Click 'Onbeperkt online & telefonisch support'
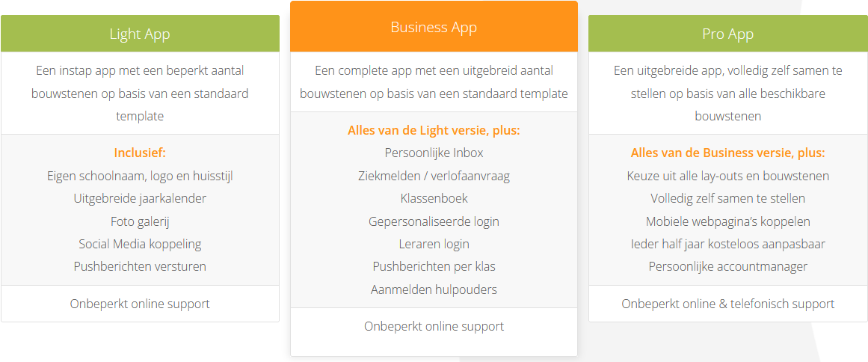The image size is (868, 362). point(727,304)
